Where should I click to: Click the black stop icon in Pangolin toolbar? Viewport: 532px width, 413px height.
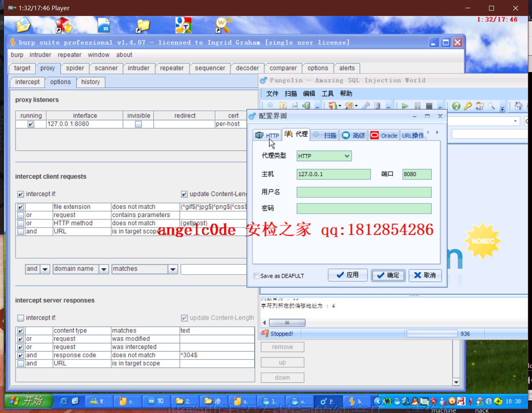pyautogui.click(x=429, y=106)
